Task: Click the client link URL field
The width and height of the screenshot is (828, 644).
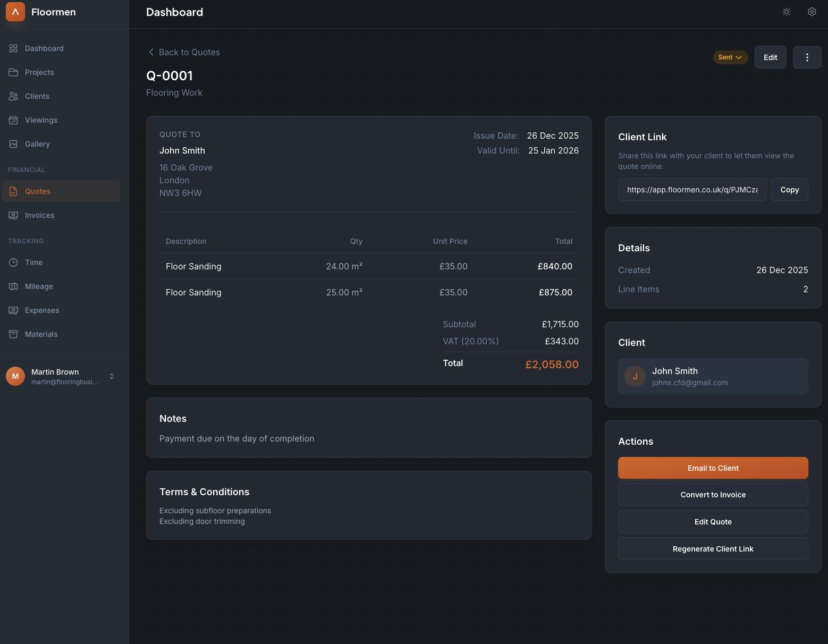Action: [x=692, y=190]
